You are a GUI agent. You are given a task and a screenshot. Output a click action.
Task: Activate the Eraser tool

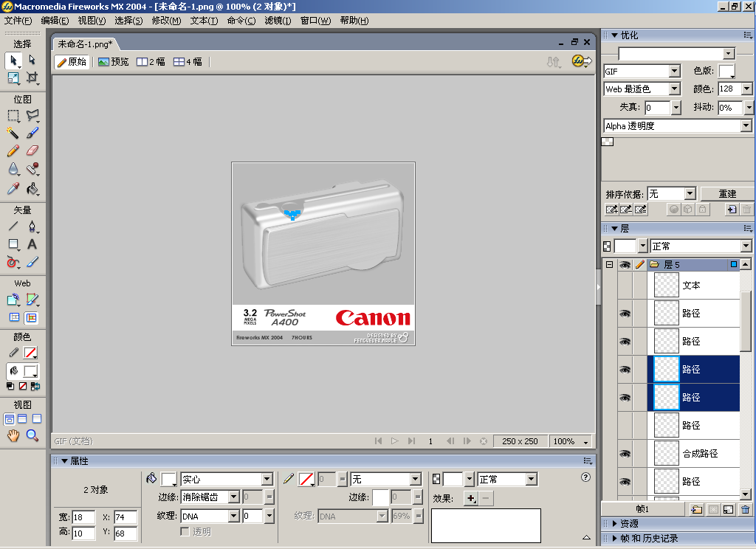(x=32, y=151)
